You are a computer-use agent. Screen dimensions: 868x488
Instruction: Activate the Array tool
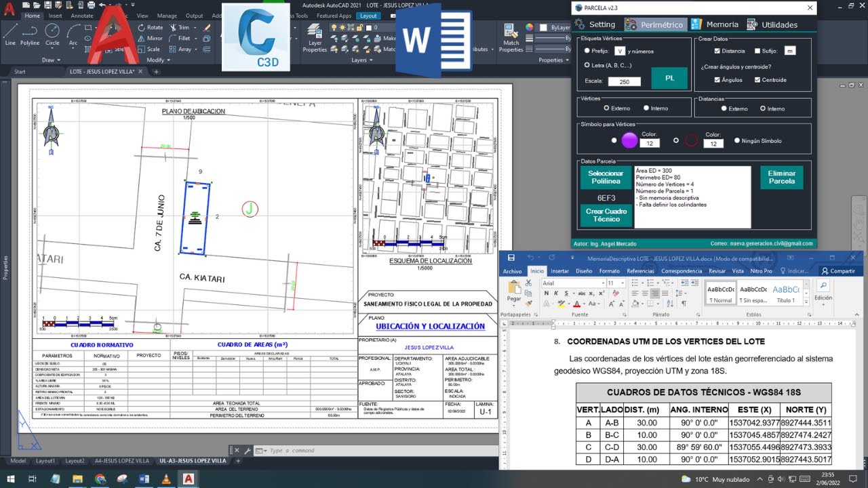[180, 49]
